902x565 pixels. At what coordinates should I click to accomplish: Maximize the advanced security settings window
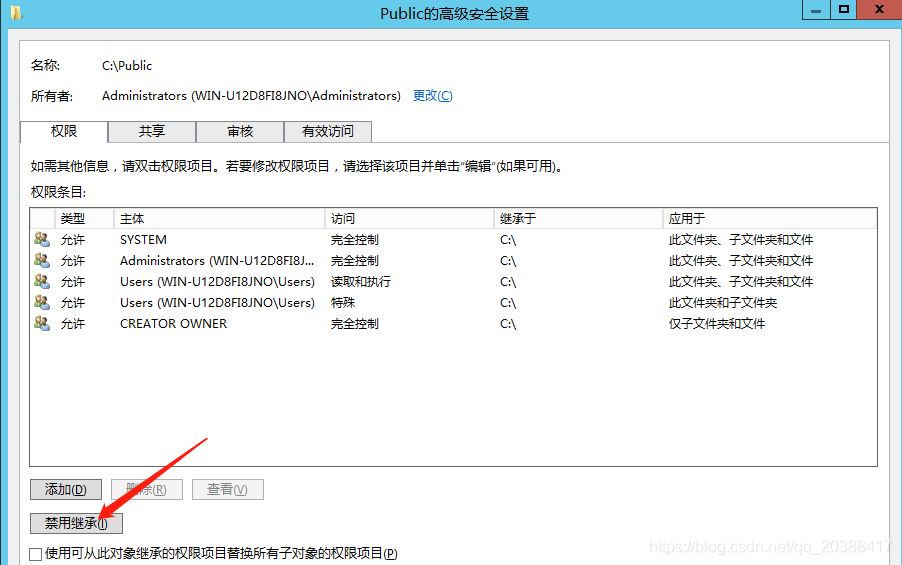[845, 10]
